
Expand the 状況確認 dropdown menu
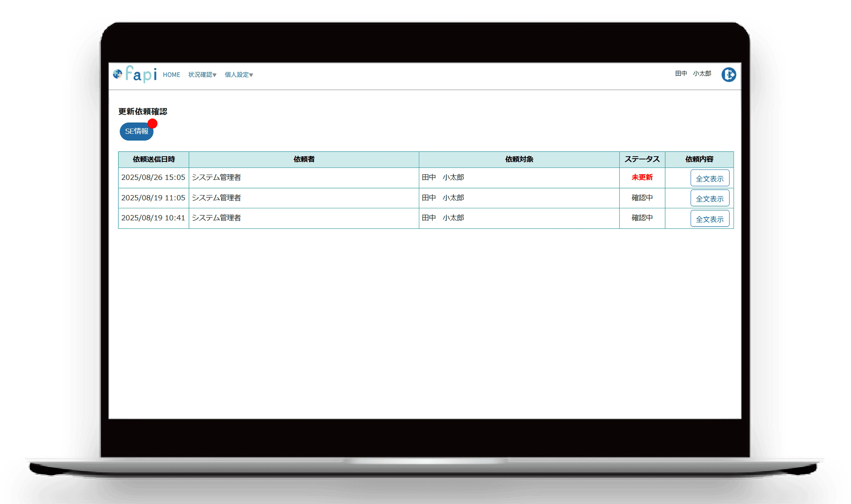click(x=202, y=75)
